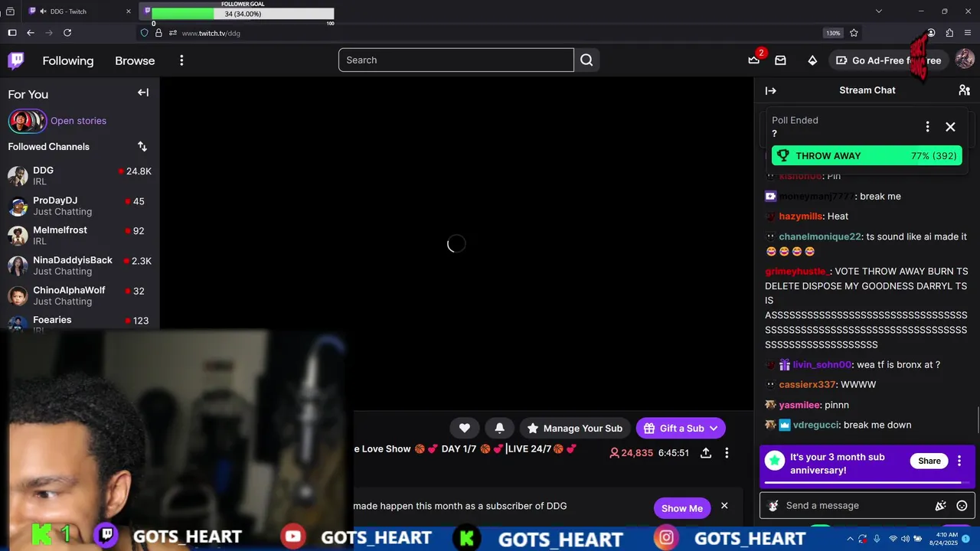Reload the page button
The height and width of the screenshot is (551, 980).
tap(67, 33)
